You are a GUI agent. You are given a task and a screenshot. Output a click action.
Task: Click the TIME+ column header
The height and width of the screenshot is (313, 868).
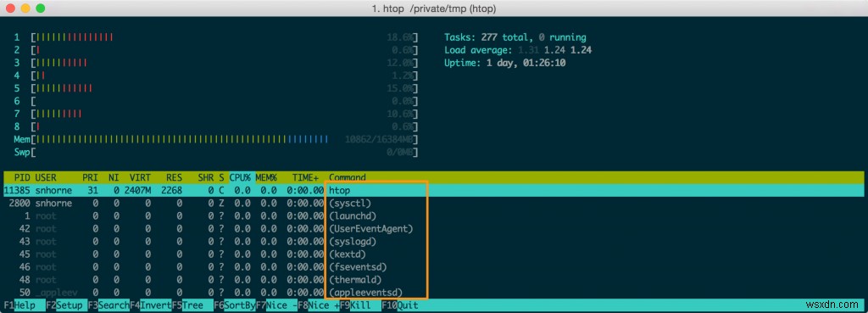click(305, 178)
